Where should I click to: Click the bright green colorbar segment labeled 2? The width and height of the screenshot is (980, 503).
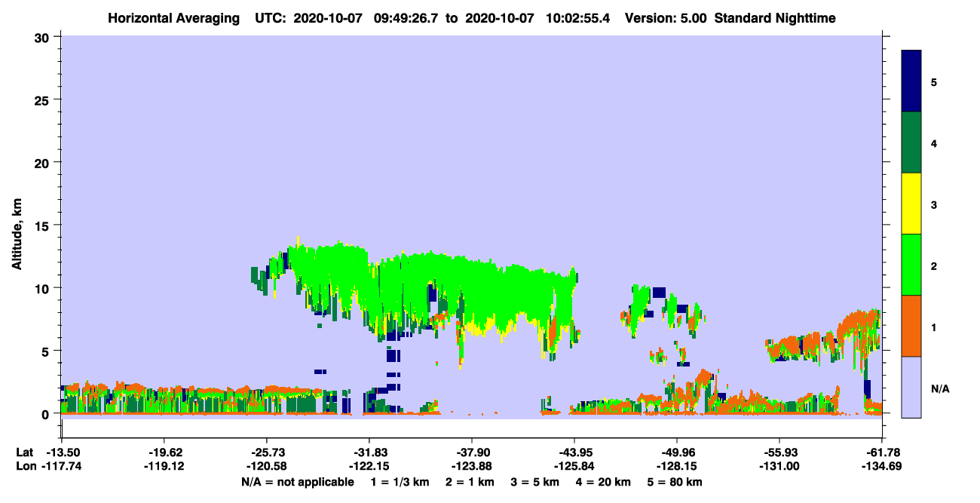point(911,264)
